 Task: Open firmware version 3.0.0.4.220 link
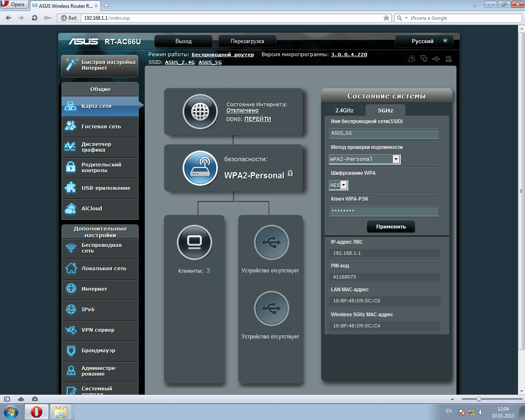point(349,55)
